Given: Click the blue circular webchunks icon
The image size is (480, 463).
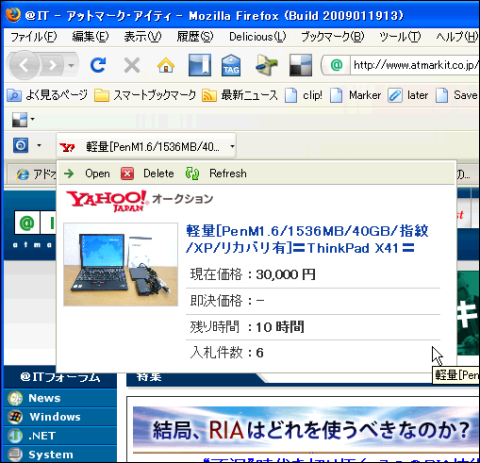Looking at the screenshot, I should pos(21,146).
